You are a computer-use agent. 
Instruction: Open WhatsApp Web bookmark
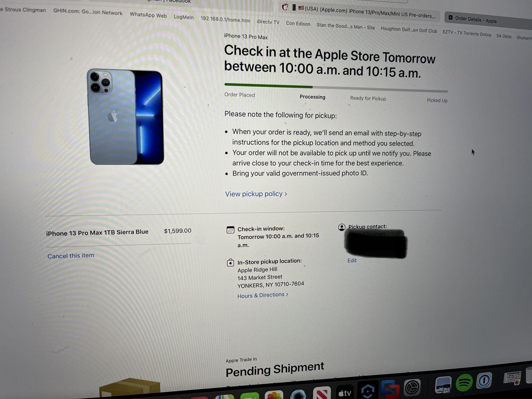pyautogui.click(x=148, y=15)
